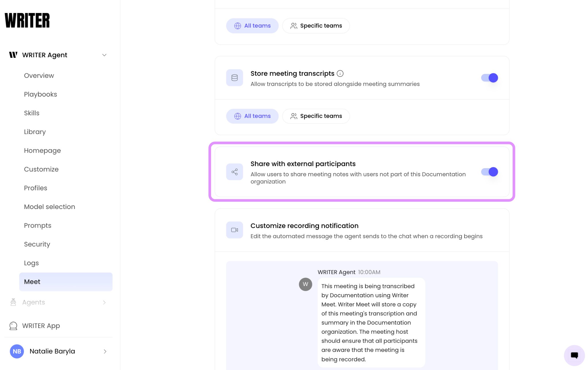The width and height of the screenshot is (588, 370).
Task: Open the Prompts page
Action: point(38,225)
